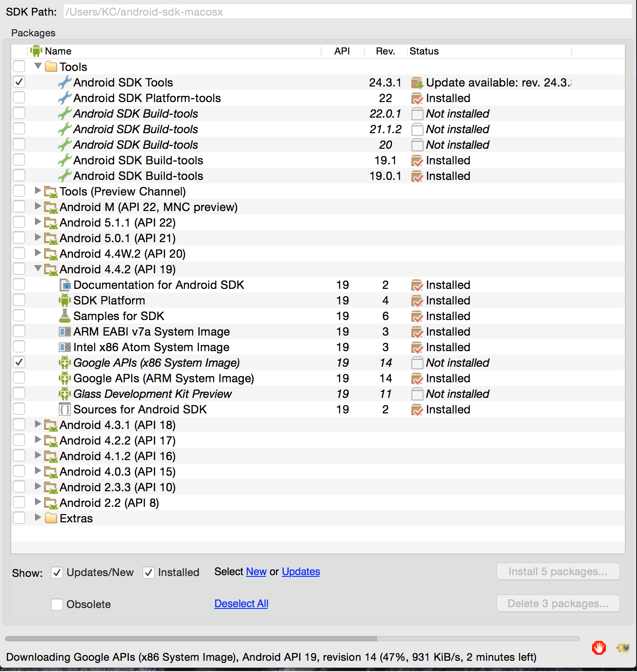Click Delete 3 packages button
637x672 pixels.
558,604
